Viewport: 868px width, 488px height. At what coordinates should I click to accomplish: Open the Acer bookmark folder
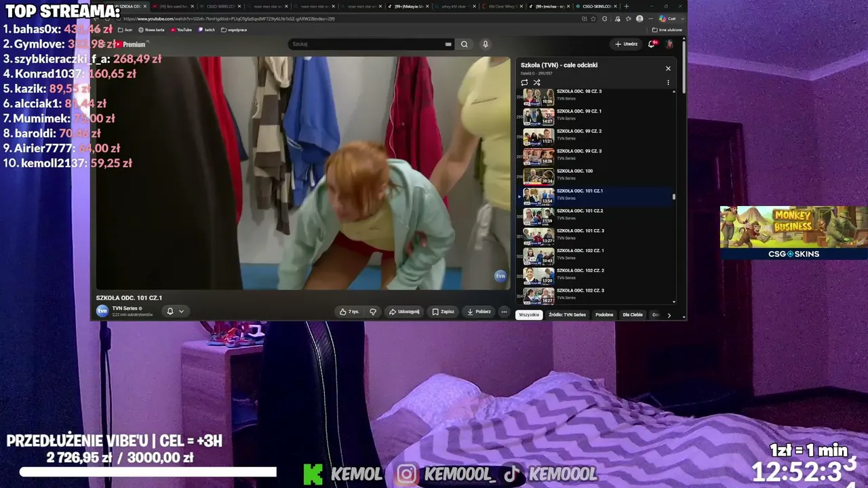pos(125,30)
